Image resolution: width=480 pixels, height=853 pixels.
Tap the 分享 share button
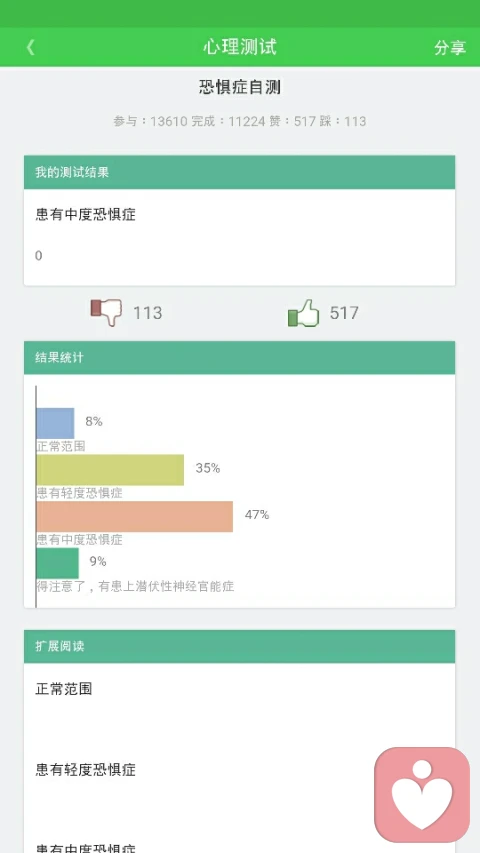coord(450,47)
